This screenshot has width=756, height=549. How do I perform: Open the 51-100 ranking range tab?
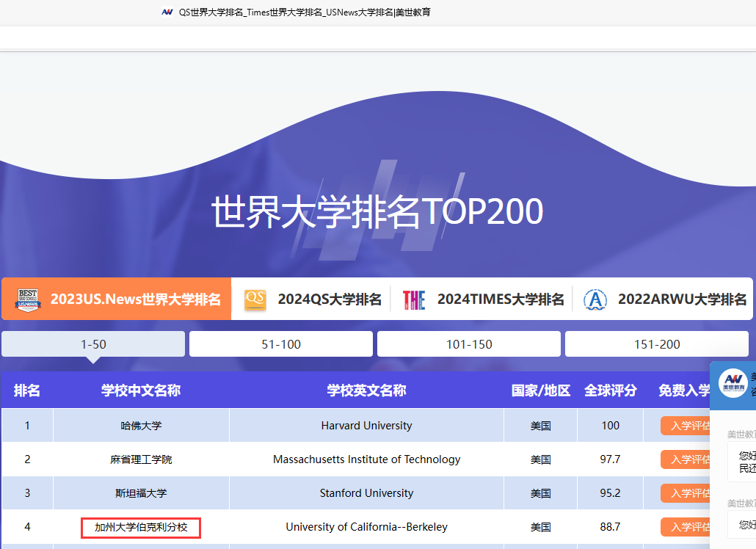281,344
